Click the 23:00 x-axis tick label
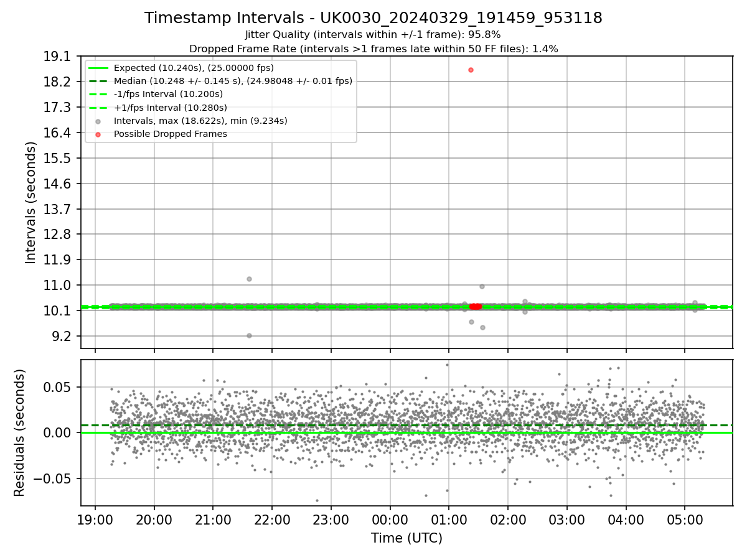 (331, 520)
